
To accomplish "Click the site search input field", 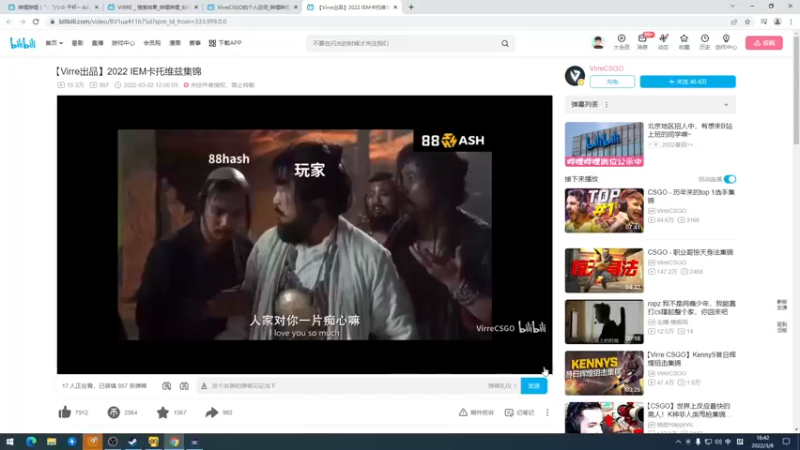I will pos(403,44).
